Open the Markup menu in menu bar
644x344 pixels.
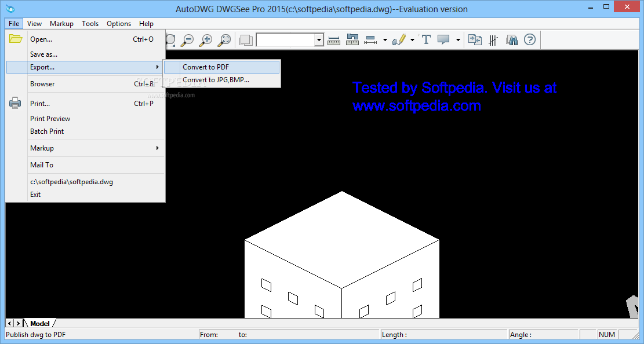[61, 23]
